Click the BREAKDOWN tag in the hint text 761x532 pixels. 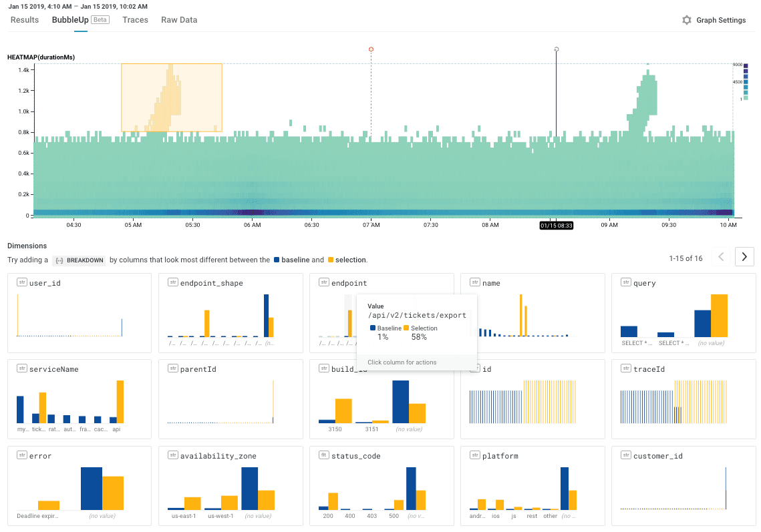point(79,260)
